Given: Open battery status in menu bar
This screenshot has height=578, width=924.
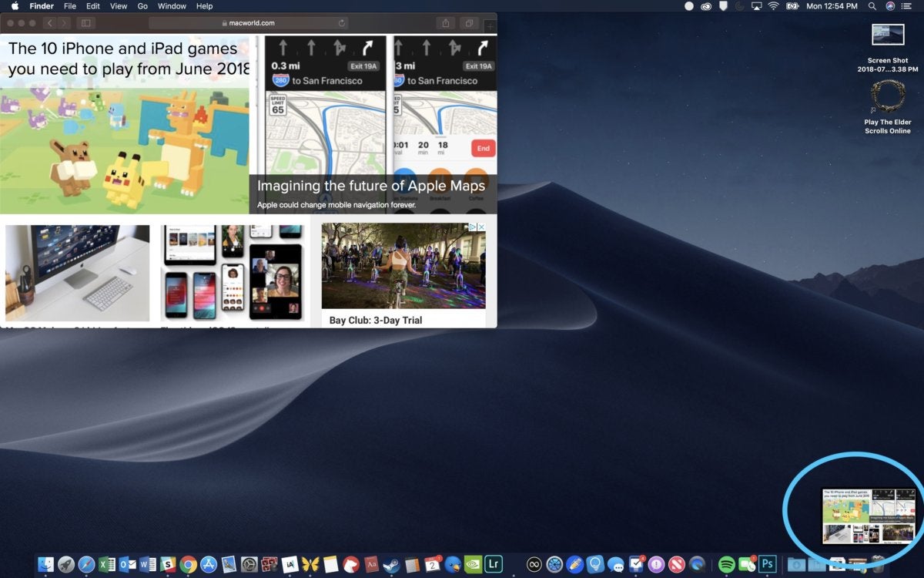Looking at the screenshot, I should point(791,6).
